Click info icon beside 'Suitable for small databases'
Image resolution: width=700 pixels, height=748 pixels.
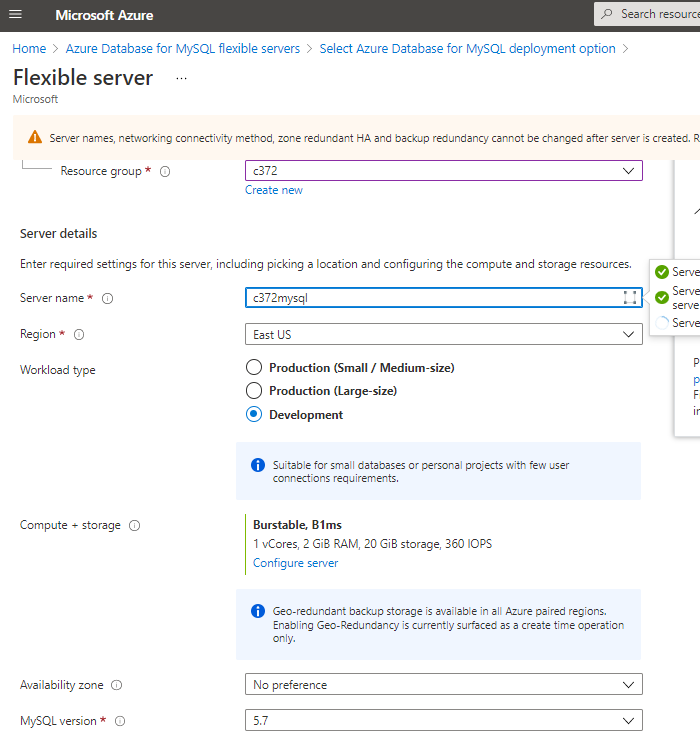click(x=258, y=465)
